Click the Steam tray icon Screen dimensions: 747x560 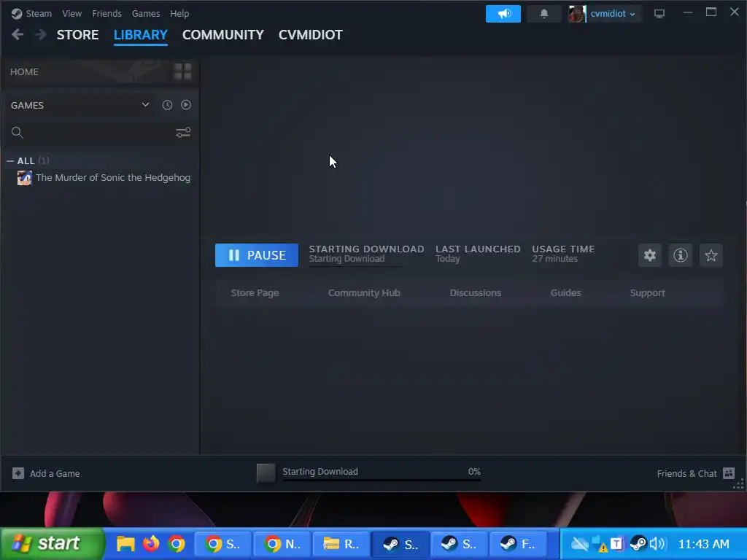[x=638, y=544]
